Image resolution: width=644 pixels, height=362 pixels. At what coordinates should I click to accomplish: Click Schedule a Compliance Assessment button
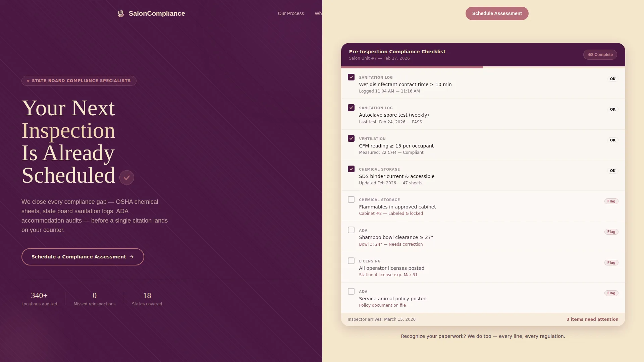click(83, 257)
